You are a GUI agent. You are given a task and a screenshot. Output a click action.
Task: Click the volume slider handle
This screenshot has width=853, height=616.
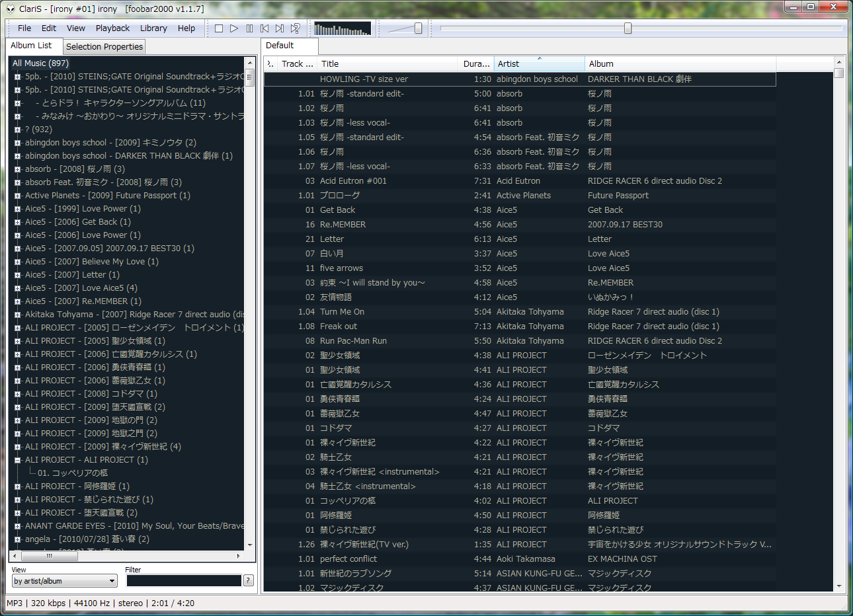click(x=418, y=28)
